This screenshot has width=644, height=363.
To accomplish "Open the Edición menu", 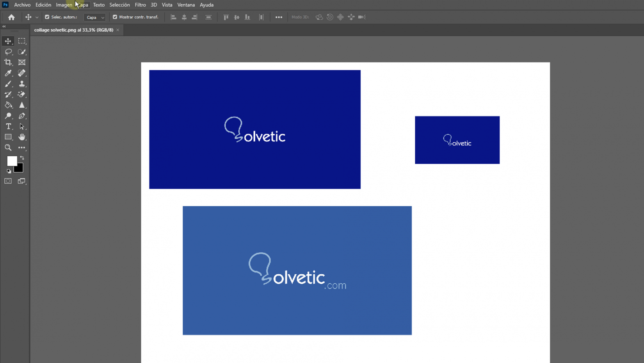I will tap(43, 5).
